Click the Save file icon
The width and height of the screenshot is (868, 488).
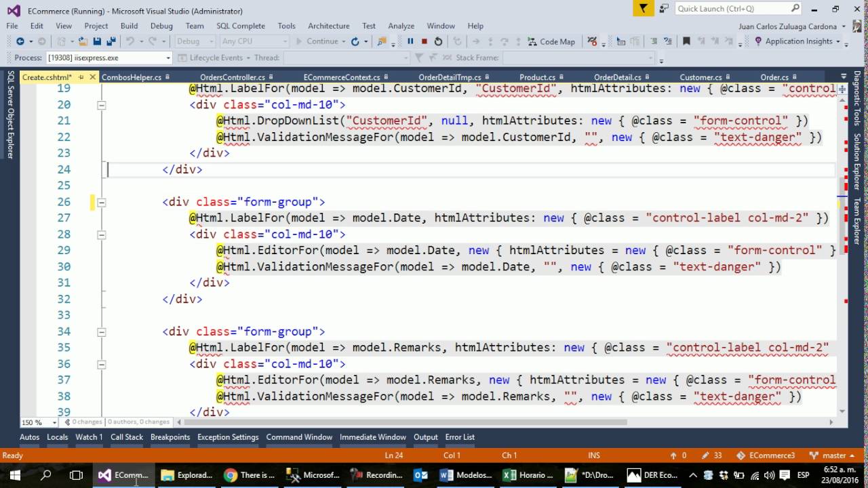(x=97, y=41)
